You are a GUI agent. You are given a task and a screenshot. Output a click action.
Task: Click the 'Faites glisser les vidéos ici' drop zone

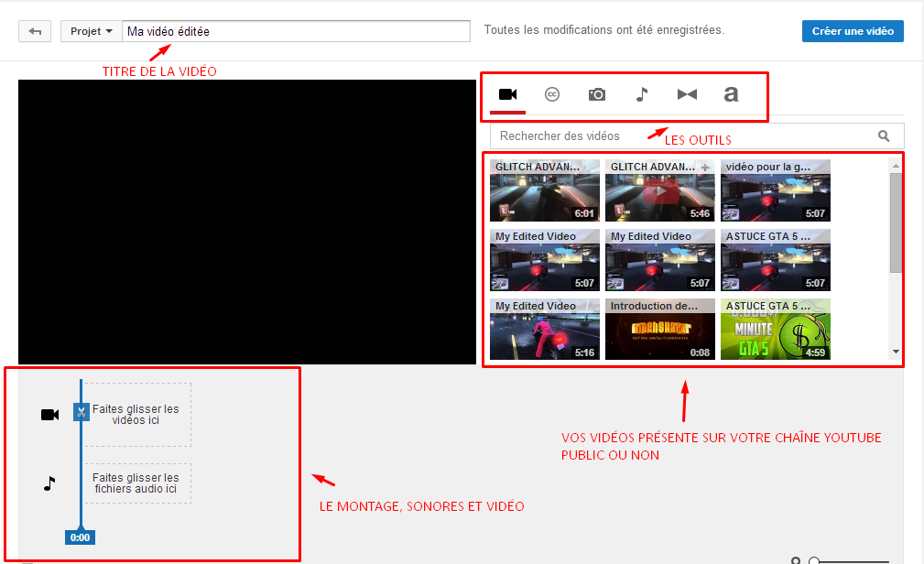click(x=136, y=415)
